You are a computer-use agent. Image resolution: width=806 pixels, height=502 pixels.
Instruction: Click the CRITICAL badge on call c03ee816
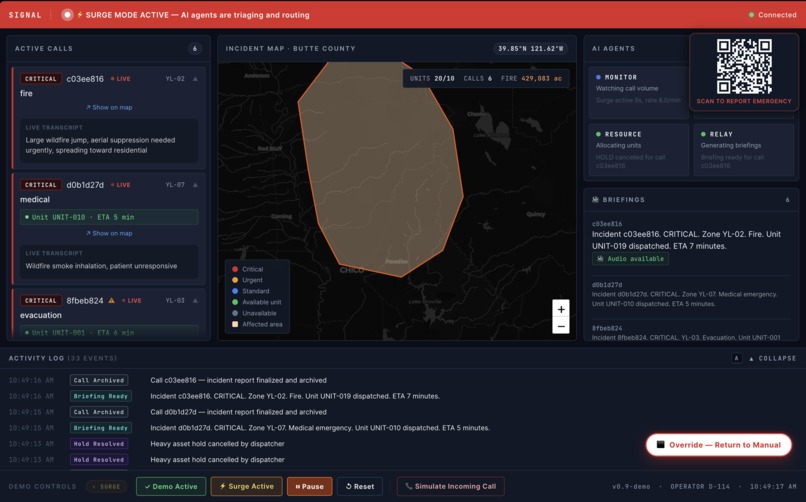(41, 79)
